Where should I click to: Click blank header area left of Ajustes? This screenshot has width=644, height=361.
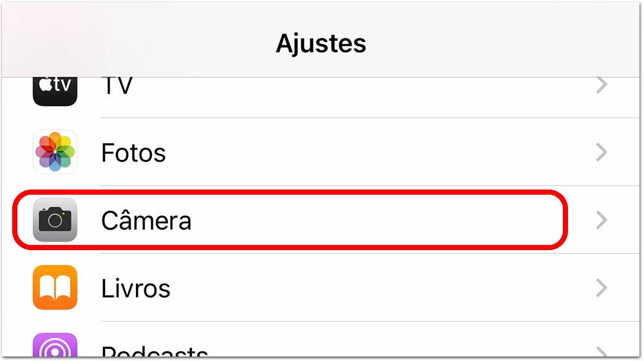coord(129,43)
